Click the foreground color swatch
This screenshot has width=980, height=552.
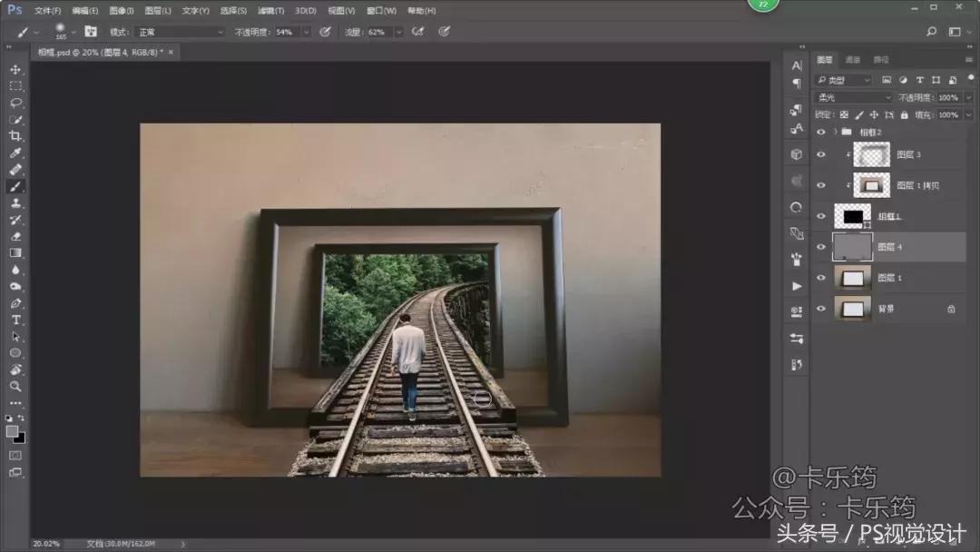12,431
